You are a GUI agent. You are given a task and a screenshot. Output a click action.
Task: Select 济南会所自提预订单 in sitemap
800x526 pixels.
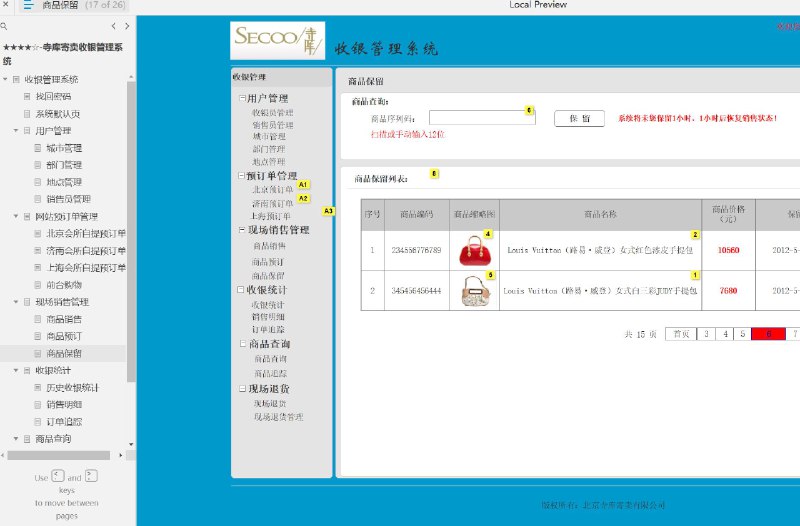click(x=86, y=251)
